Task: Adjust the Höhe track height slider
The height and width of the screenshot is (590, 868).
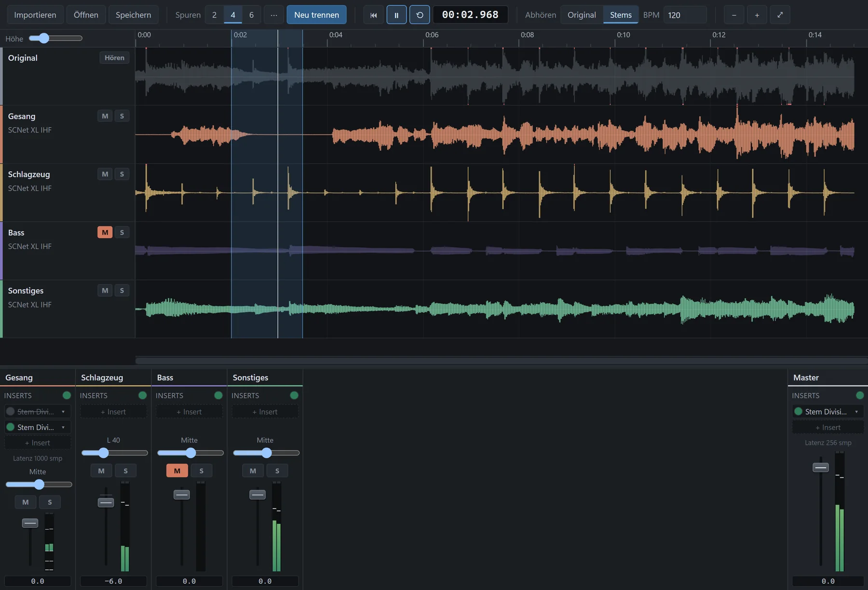Action: pyautogui.click(x=55, y=38)
